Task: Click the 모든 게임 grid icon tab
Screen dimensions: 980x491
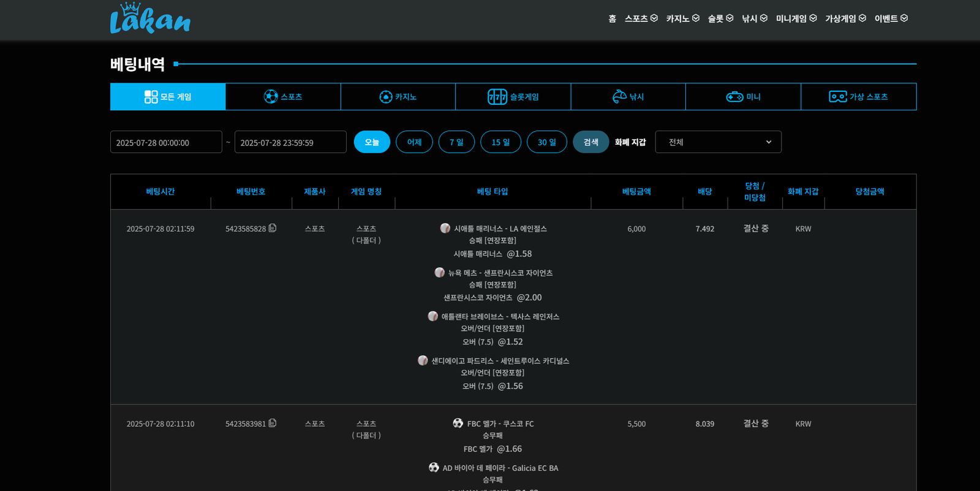Action: coord(168,97)
